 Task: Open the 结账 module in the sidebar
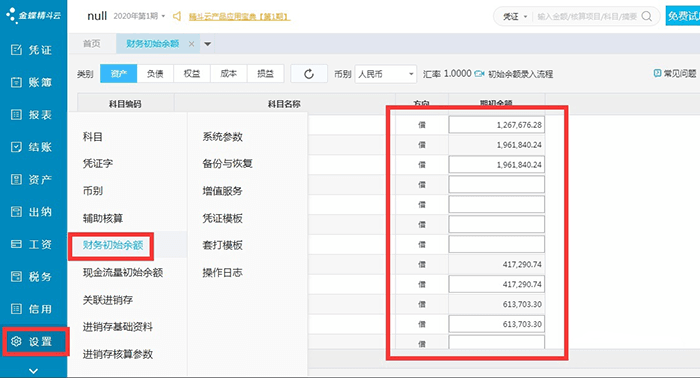[32, 147]
